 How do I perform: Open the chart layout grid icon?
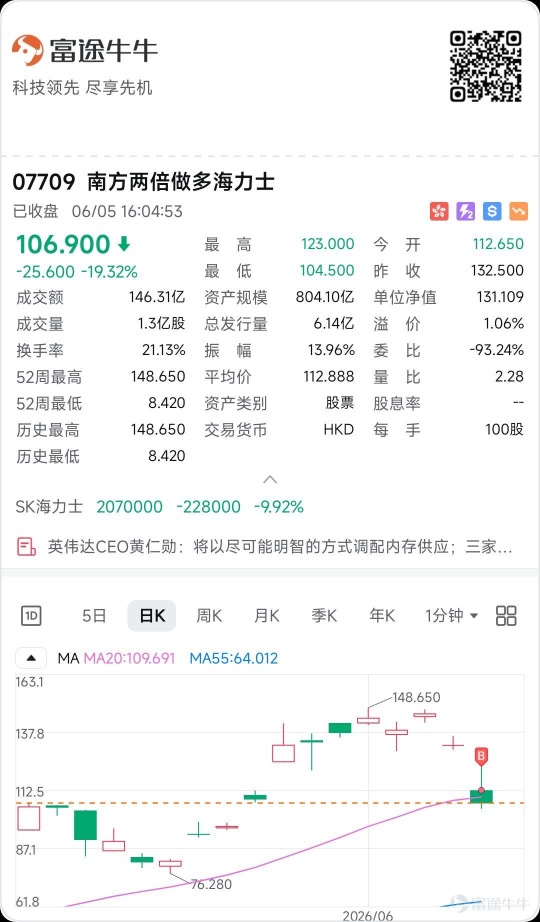(506, 616)
